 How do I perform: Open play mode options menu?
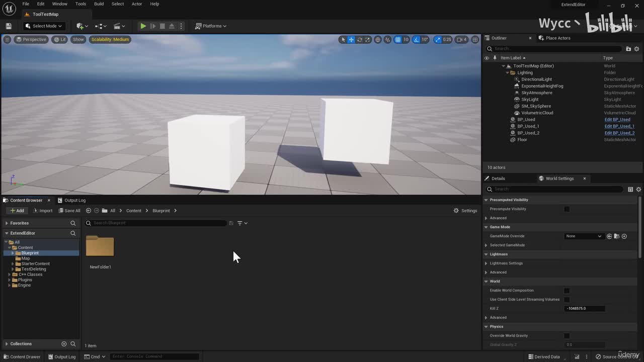[181, 26]
